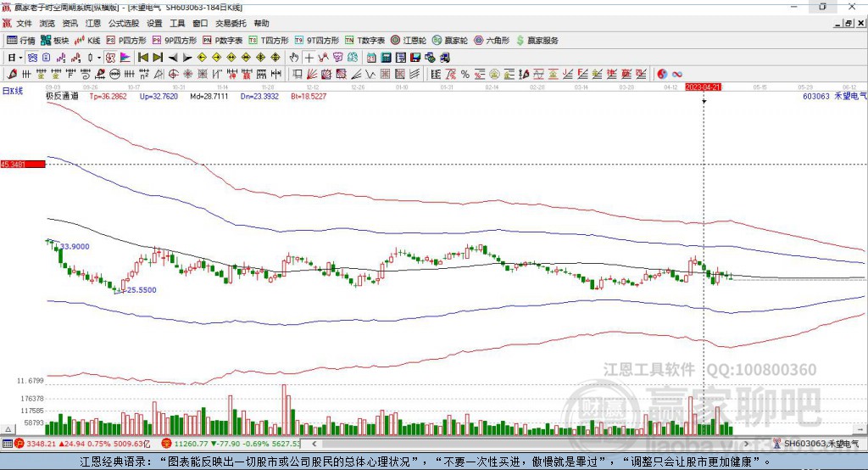Click the red 45.3481 price marker
The width and height of the screenshot is (868, 470).
pos(23,164)
